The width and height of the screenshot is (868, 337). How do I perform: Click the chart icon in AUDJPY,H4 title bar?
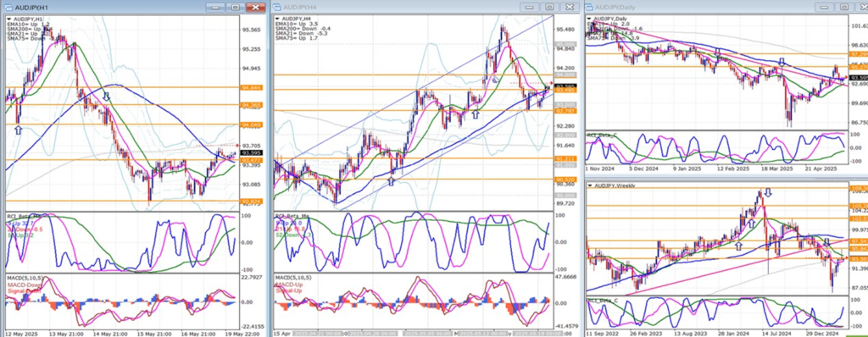point(278,8)
